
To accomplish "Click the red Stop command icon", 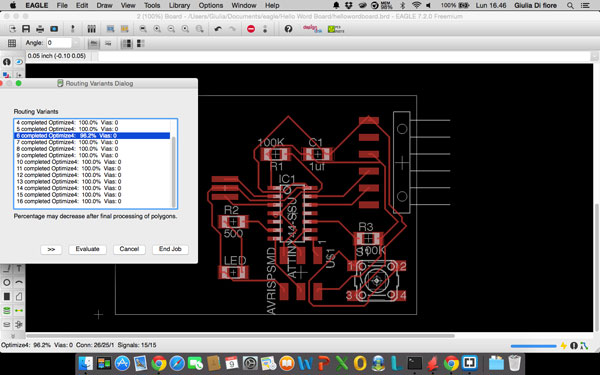I will pos(251,29).
